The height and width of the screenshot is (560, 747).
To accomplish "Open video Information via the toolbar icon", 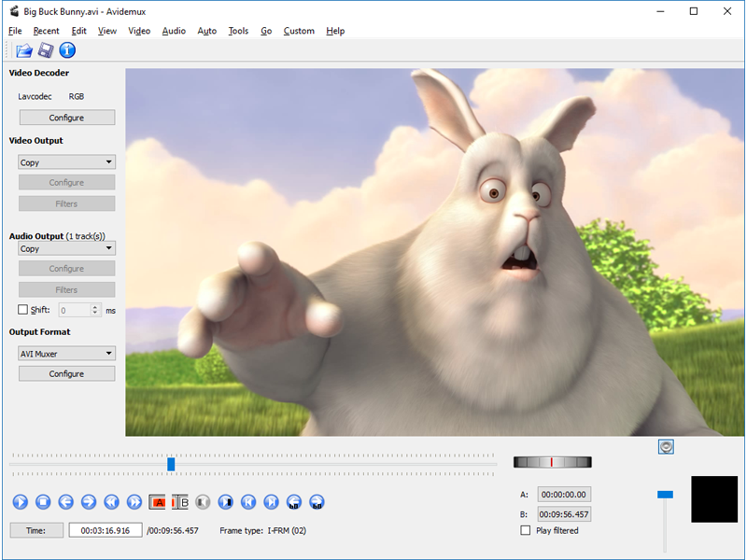I will [x=66, y=50].
